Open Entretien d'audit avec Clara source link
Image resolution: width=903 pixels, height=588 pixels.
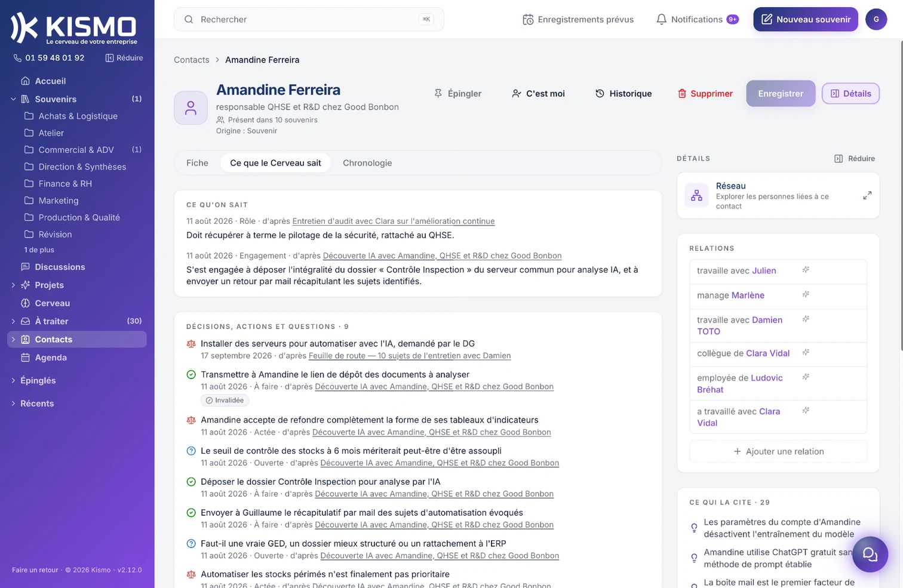[x=394, y=221]
